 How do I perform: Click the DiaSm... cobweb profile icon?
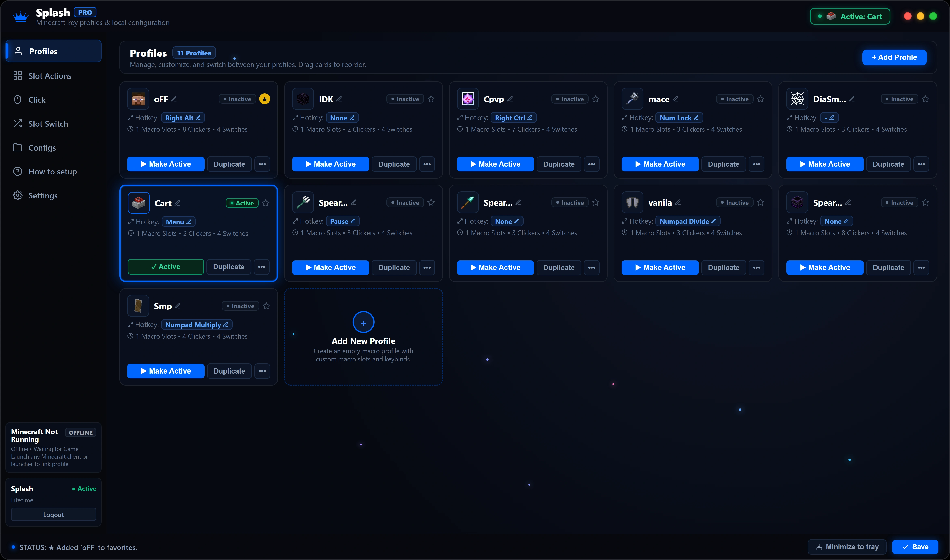pos(797,99)
